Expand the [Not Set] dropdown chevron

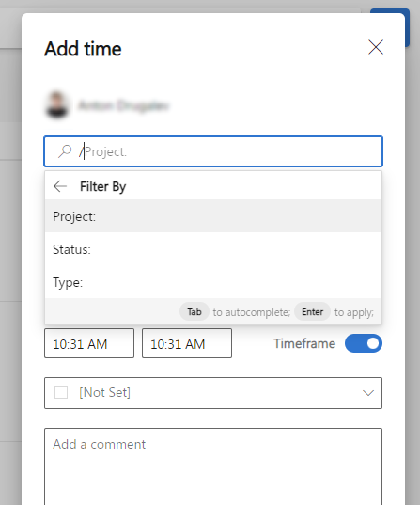point(368,393)
